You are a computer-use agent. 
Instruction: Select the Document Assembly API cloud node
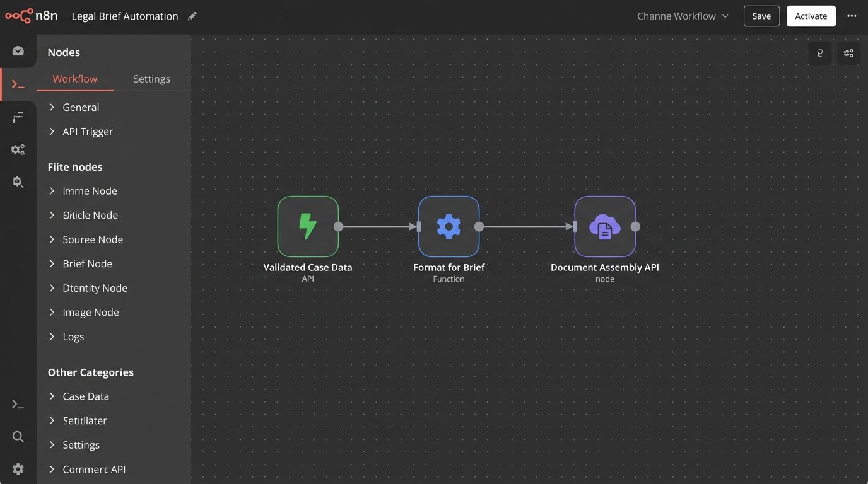point(604,226)
